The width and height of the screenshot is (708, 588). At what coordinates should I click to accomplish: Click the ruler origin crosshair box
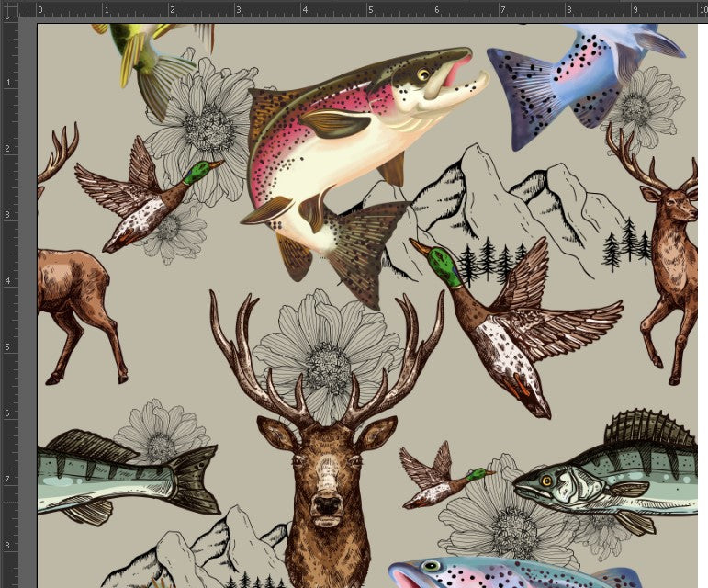[9, 10]
